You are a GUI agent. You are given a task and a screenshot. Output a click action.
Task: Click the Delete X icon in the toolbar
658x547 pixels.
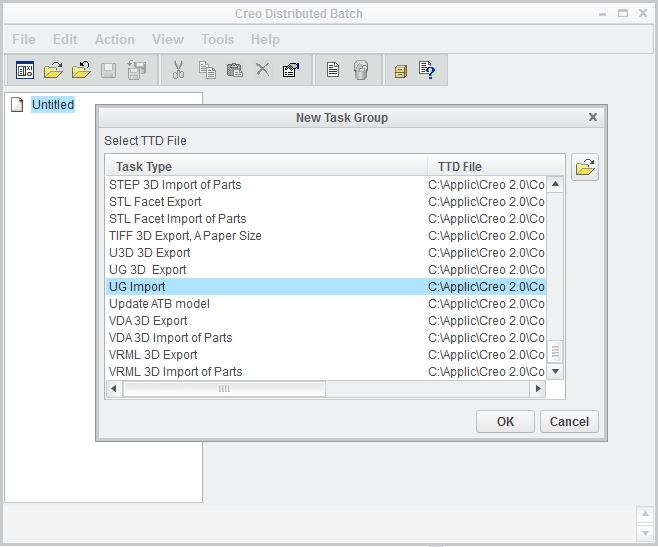263,69
